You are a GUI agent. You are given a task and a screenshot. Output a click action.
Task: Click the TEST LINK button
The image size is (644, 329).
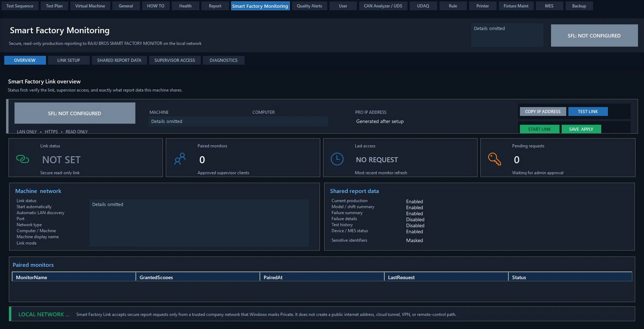[x=588, y=112]
